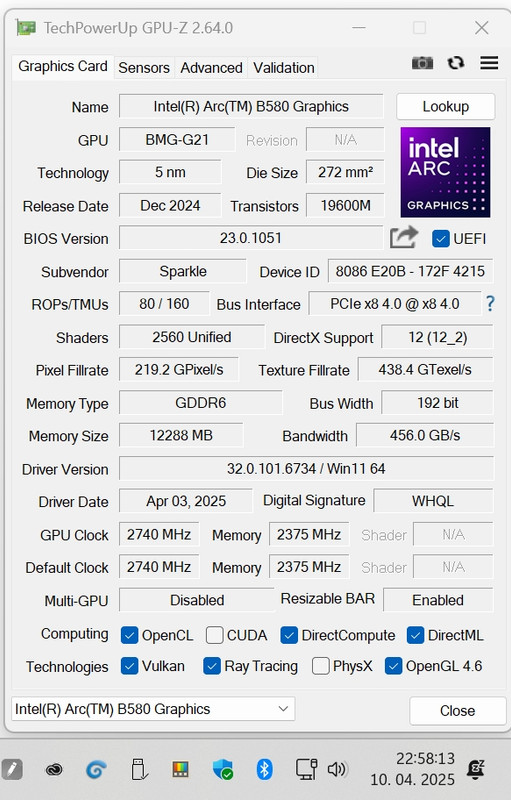The image size is (511, 800).
Task: Click the BIOS Version field 23.0.1051
Action: point(251,238)
